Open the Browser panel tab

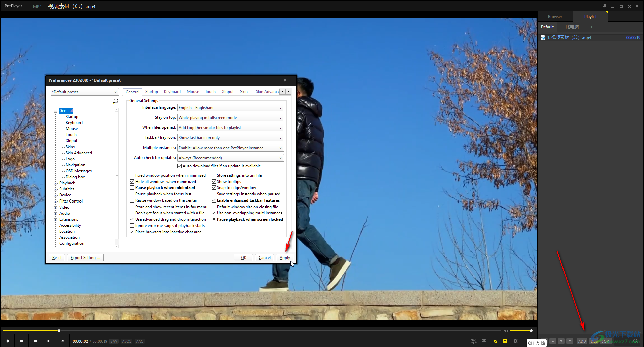coord(555,17)
